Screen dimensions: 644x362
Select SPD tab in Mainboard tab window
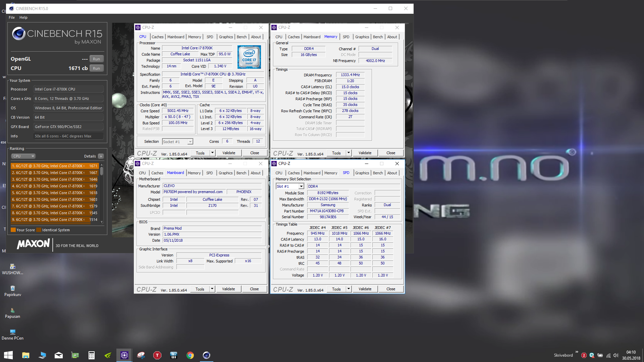pos(209,173)
